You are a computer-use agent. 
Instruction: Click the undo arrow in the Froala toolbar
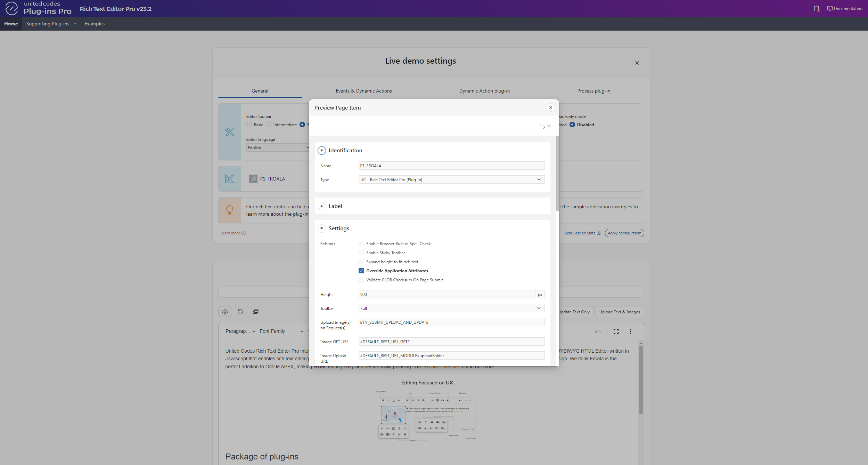tap(598, 331)
